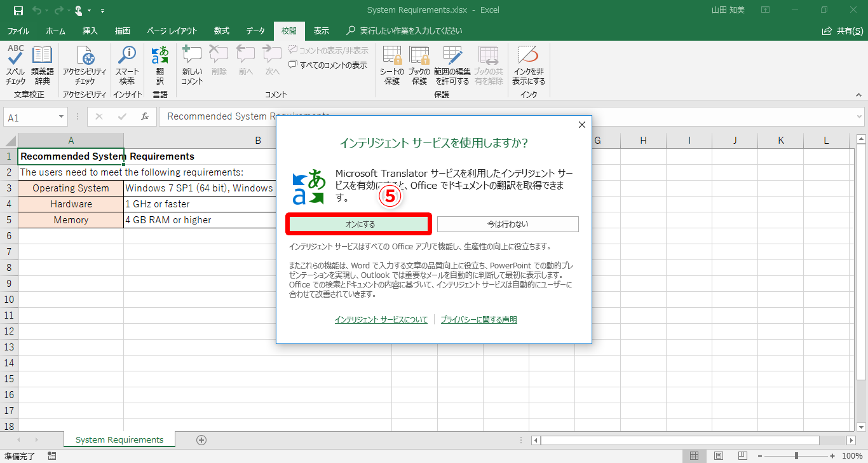Select cell Hardware
The width and height of the screenshot is (868, 463).
pos(71,204)
